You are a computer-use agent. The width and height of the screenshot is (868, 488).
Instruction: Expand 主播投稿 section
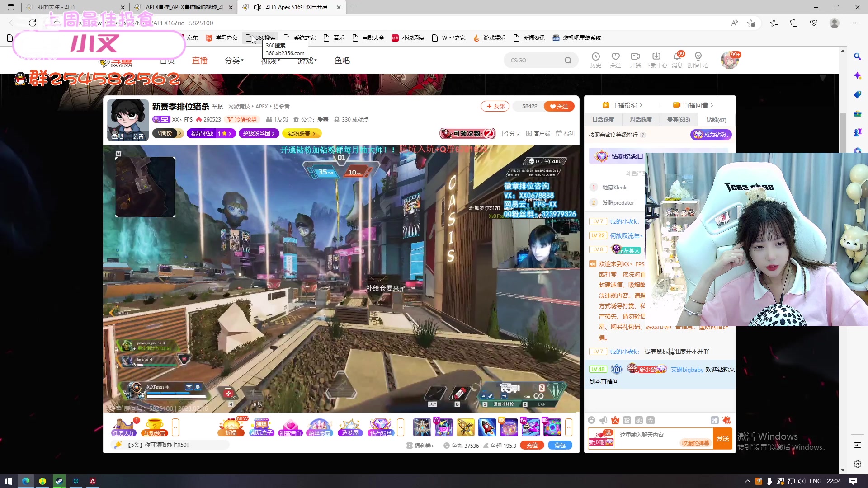(x=622, y=105)
